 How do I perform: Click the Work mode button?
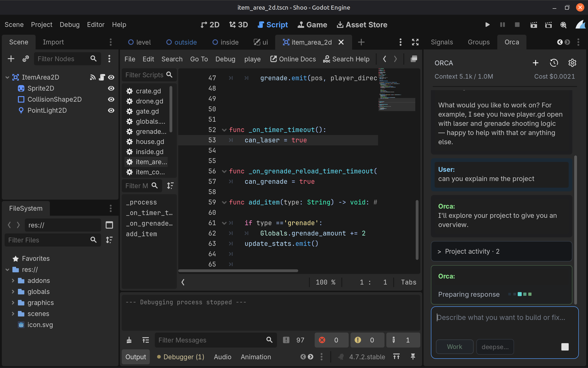tap(454, 347)
